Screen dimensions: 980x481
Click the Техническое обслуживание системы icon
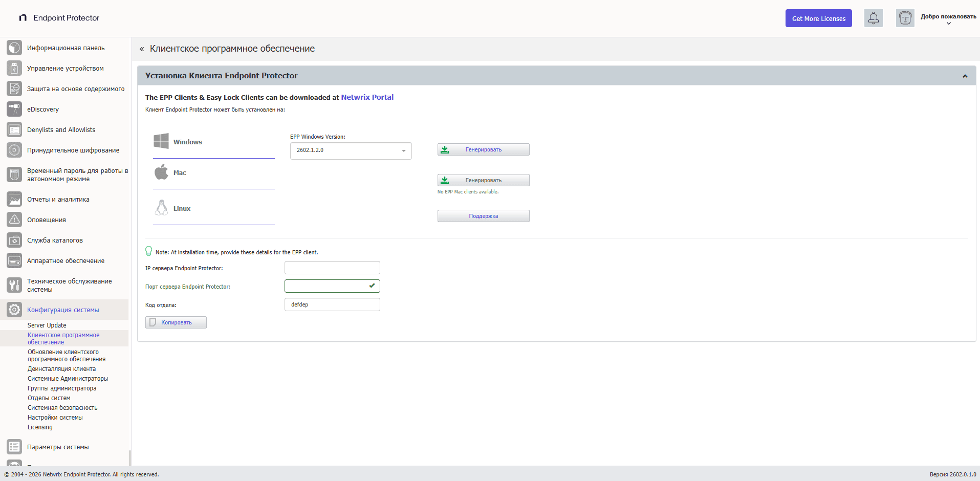coord(14,285)
